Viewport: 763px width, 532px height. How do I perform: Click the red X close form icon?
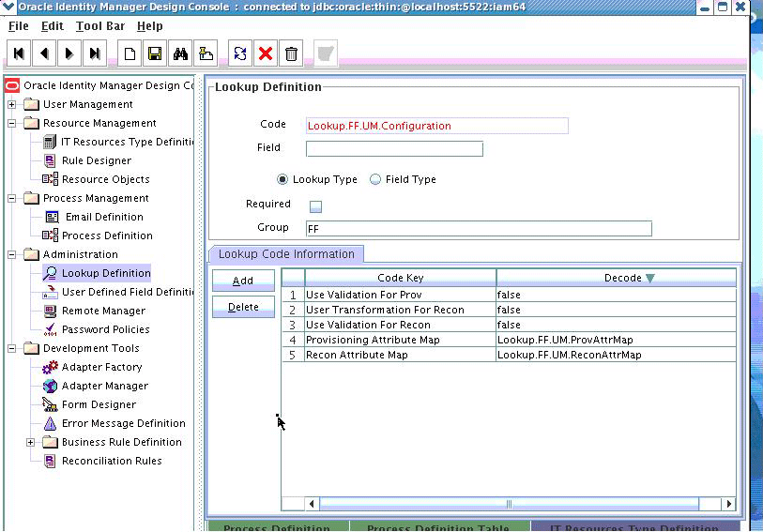tap(266, 53)
